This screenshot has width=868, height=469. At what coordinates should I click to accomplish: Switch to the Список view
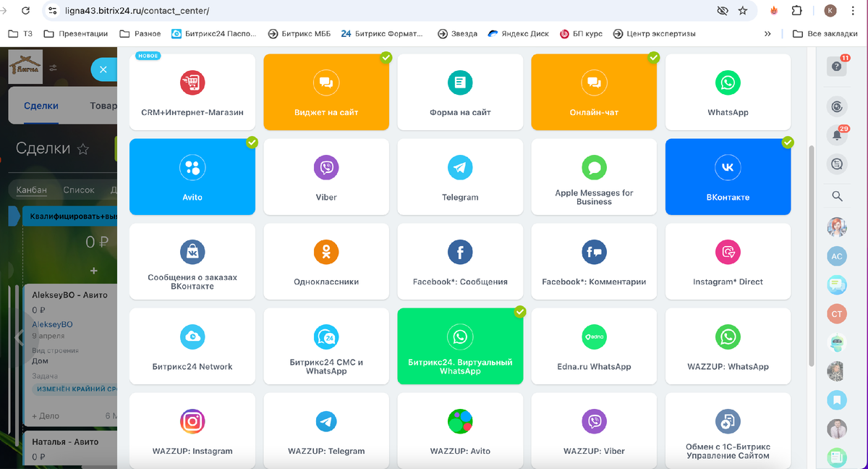79,190
